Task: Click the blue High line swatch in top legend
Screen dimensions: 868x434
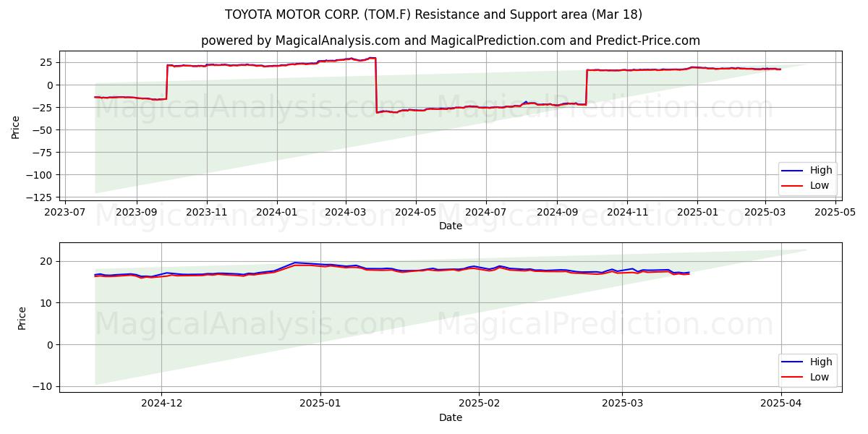Action: click(x=793, y=171)
